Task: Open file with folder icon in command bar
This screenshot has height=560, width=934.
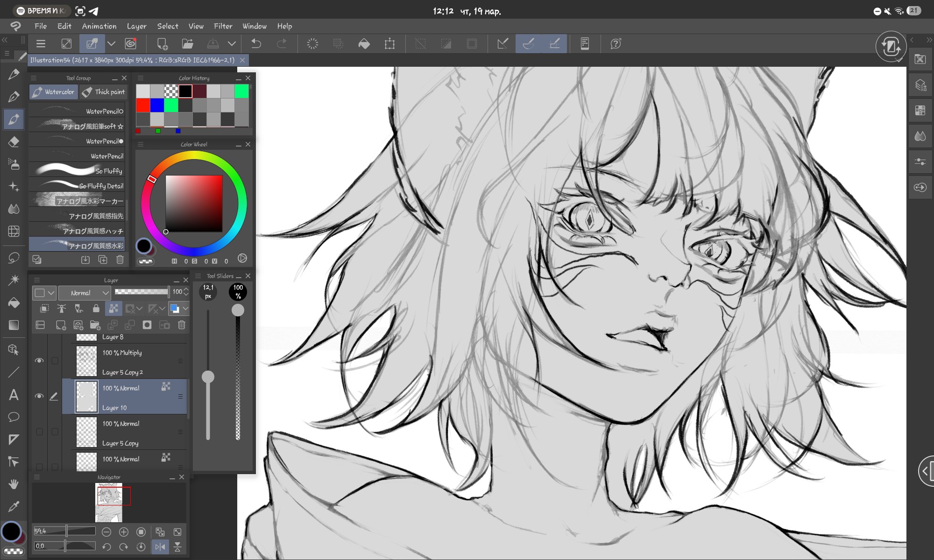Action: tap(187, 44)
